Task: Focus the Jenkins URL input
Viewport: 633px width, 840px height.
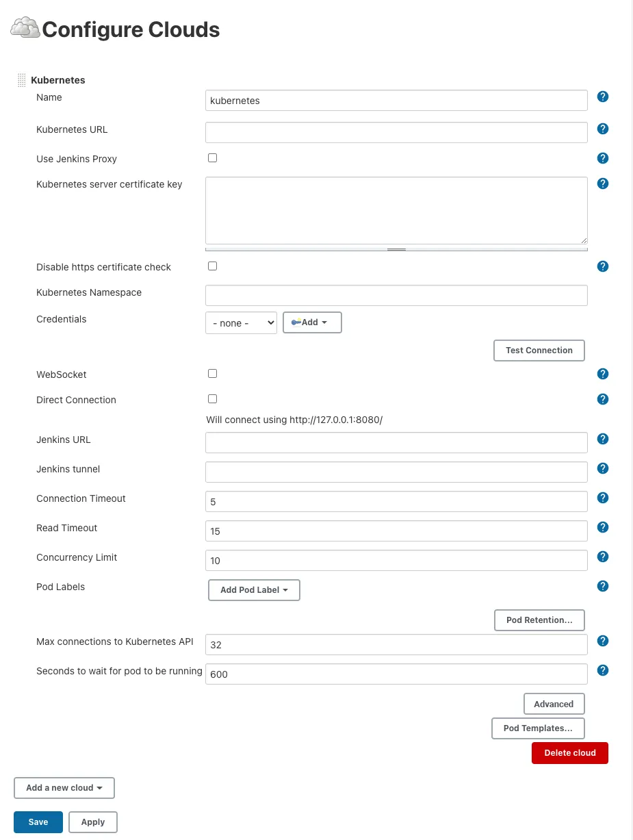Action: tap(396, 443)
